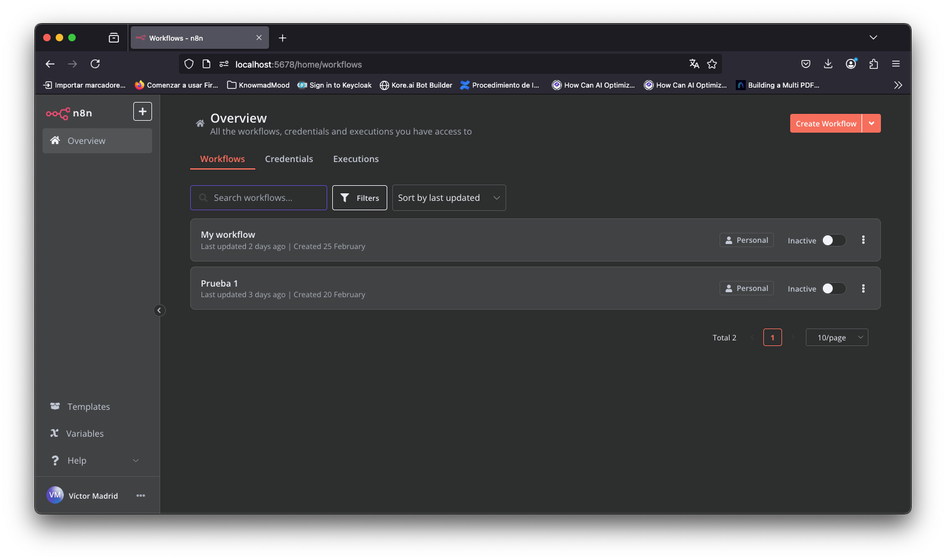Open the Create Workflow dropdown arrow
This screenshot has height=560, width=946.
click(x=872, y=123)
